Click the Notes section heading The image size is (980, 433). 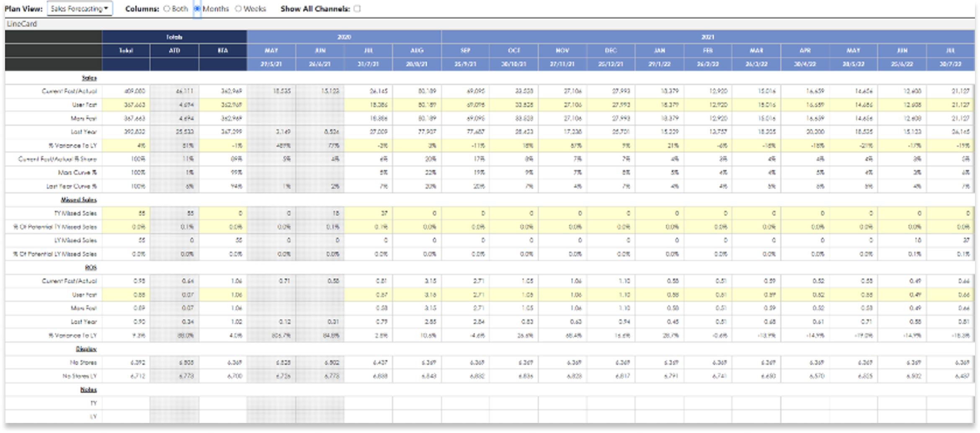[88, 389]
